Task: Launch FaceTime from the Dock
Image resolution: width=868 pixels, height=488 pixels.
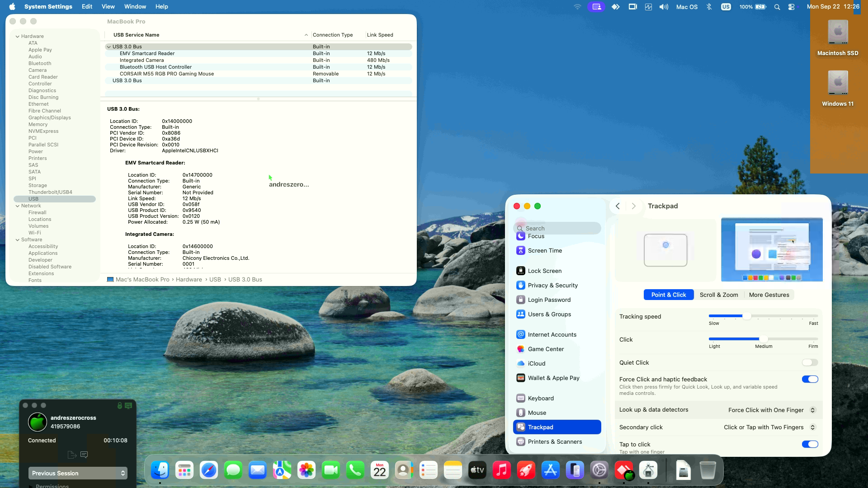Action: pyautogui.click(x=331, y=470)
